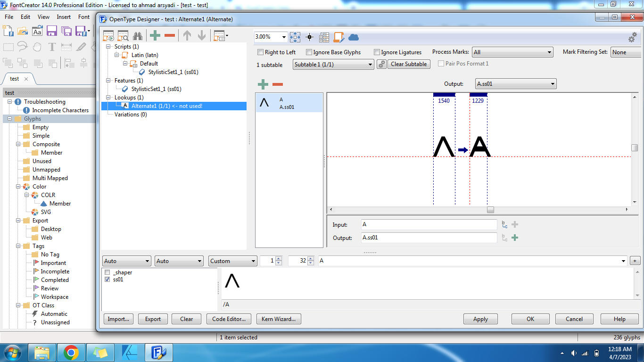
Task: Click the grid table icon in preview toolbar
Action: click(x=324, y=37)
